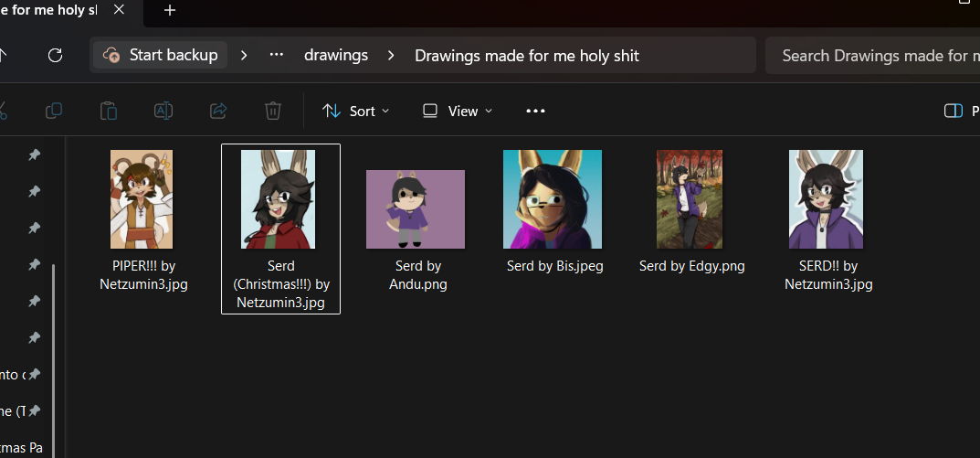Select Serd by Edgy.png file

tap(690, 199)
